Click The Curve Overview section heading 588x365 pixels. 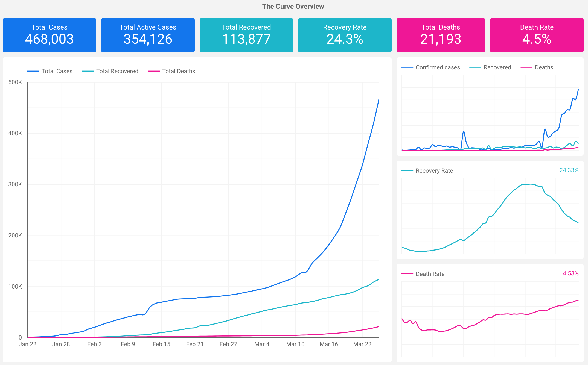pyautogui.click(x=293, y=6)
